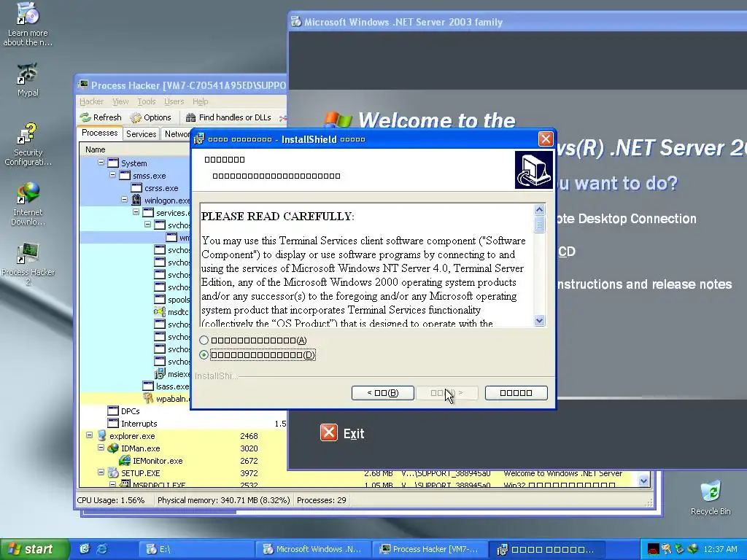The width and height of the screenshot is (747, 560).
Task: Click the red console tray icon
Action: (x=653, y=549)
